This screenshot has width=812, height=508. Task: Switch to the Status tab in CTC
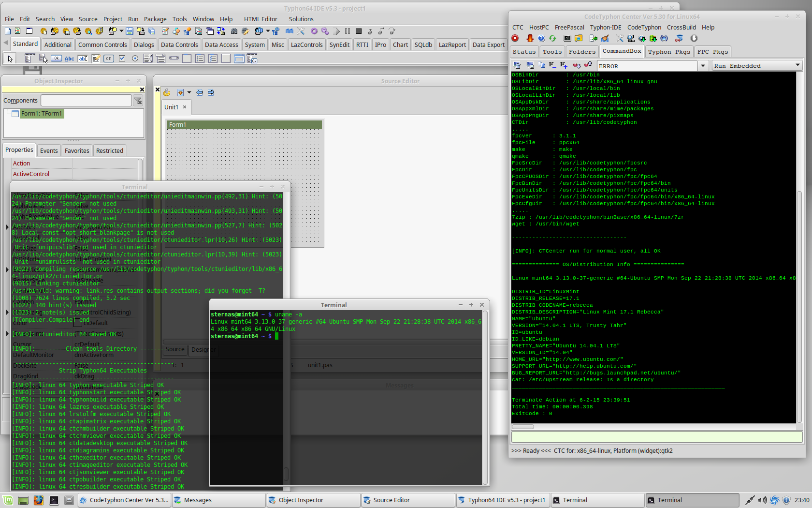tap(524, 52)
